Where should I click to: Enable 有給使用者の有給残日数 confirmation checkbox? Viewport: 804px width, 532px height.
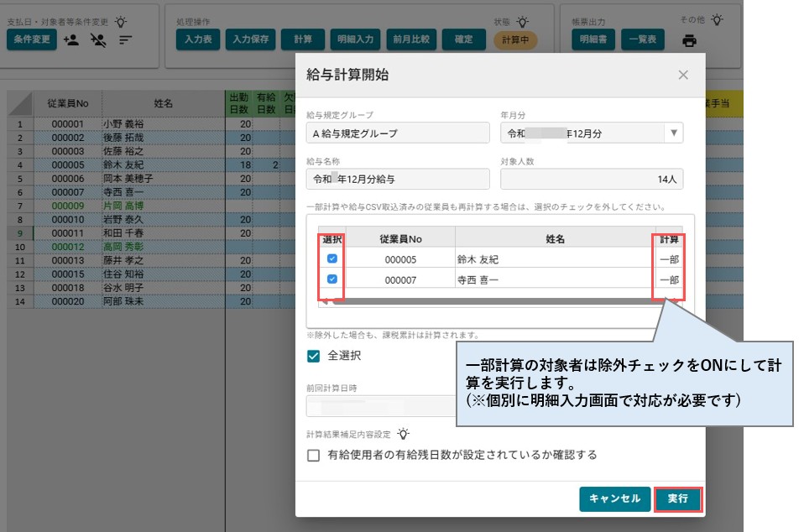click(313, 455)
